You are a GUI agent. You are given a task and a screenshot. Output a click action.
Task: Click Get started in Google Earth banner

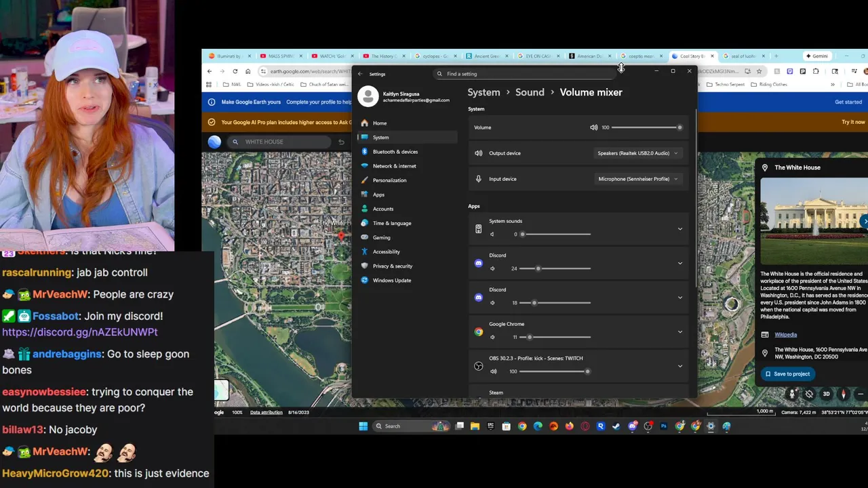pos(848,102)
